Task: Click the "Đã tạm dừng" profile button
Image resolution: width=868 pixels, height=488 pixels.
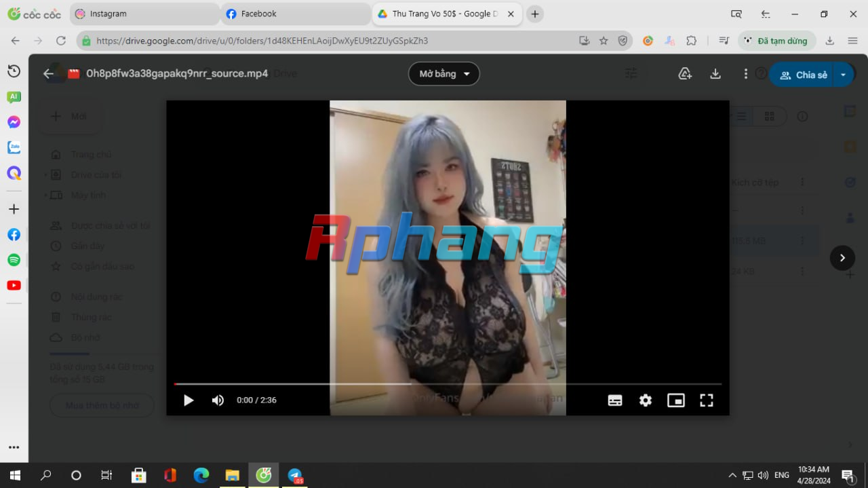Action: tap(776, 41)
